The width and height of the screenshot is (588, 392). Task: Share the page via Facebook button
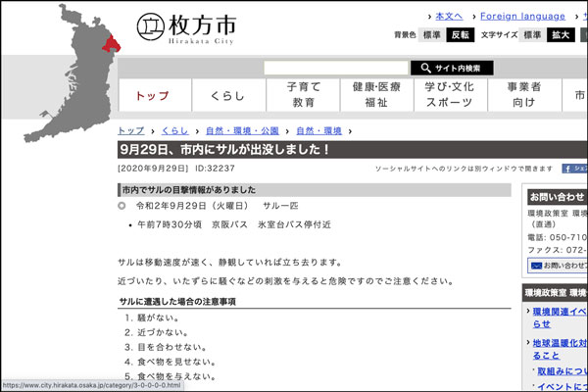click(x=573, y=169)
